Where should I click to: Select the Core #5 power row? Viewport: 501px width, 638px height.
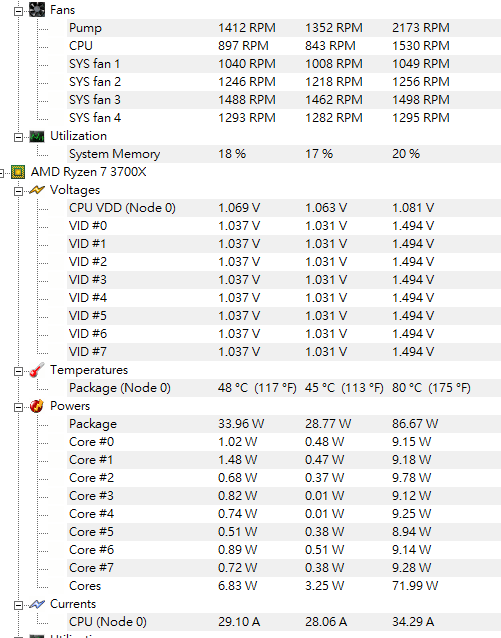[284, 532]
